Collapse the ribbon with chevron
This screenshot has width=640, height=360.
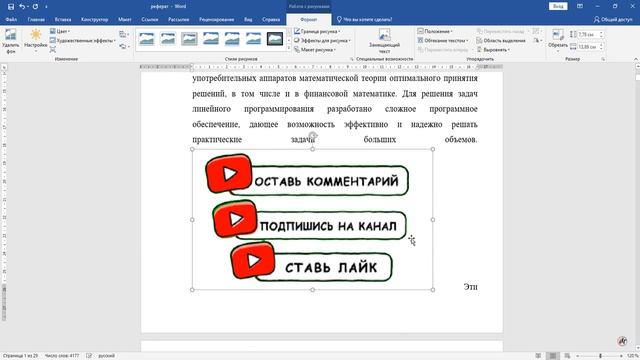pos(636,59)
